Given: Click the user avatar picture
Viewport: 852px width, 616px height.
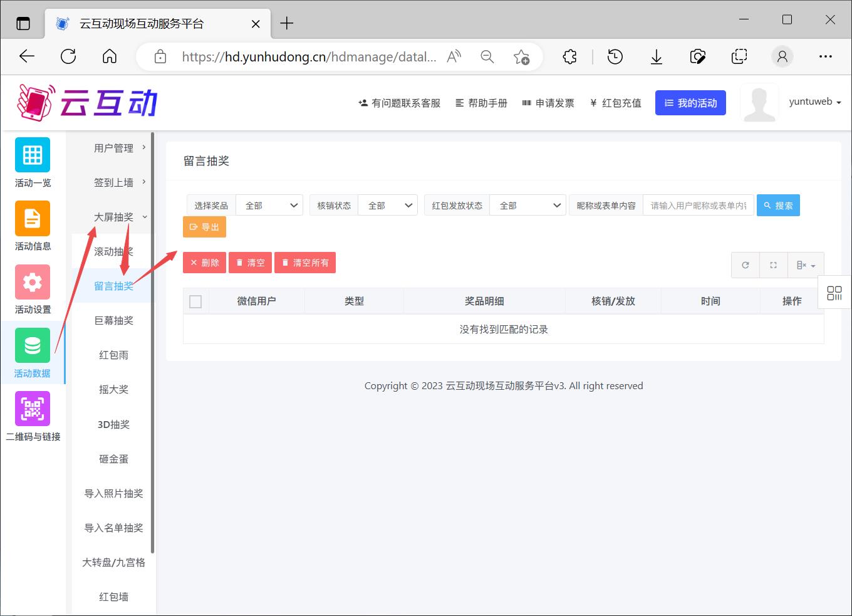Looking at the screenshot, I should (x=759, y=103).
